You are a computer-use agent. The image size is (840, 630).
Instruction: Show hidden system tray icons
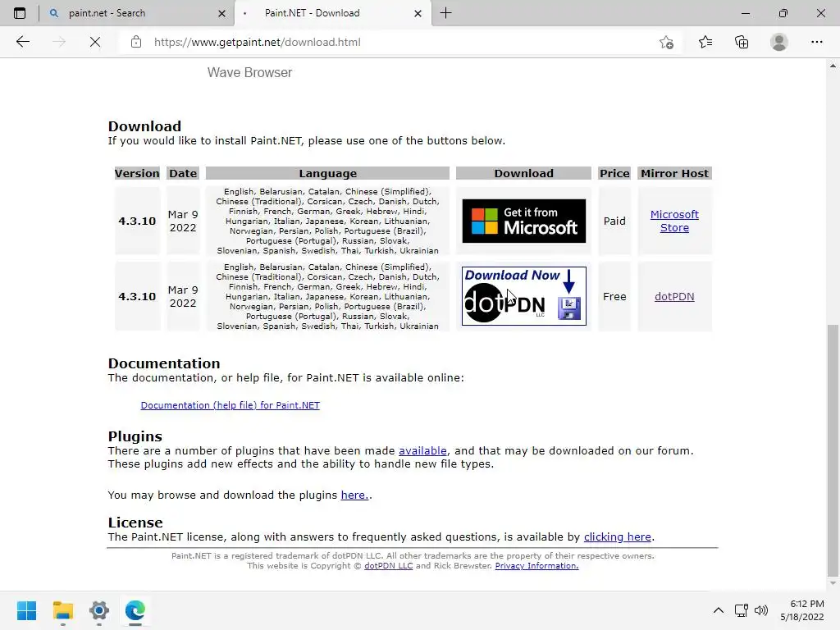719,610
